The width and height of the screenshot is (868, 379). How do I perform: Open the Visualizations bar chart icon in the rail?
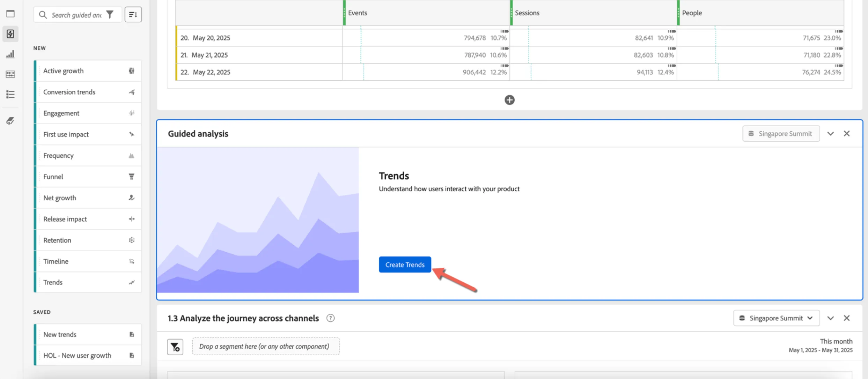pyautogui.click(x=10, y=54)
